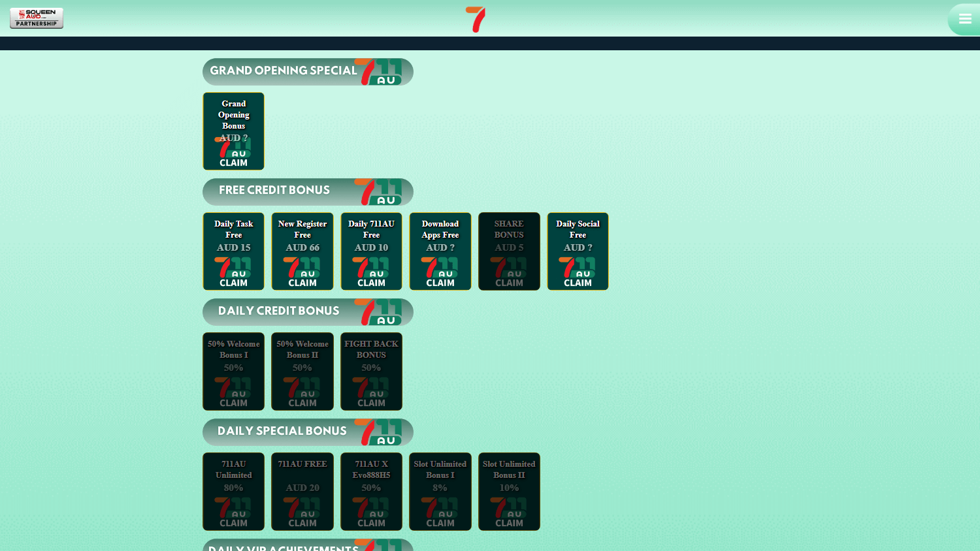The image size is (980, 551).
Task: Claim the Daily Social Free bonus
Action: [x=578, y=283]
